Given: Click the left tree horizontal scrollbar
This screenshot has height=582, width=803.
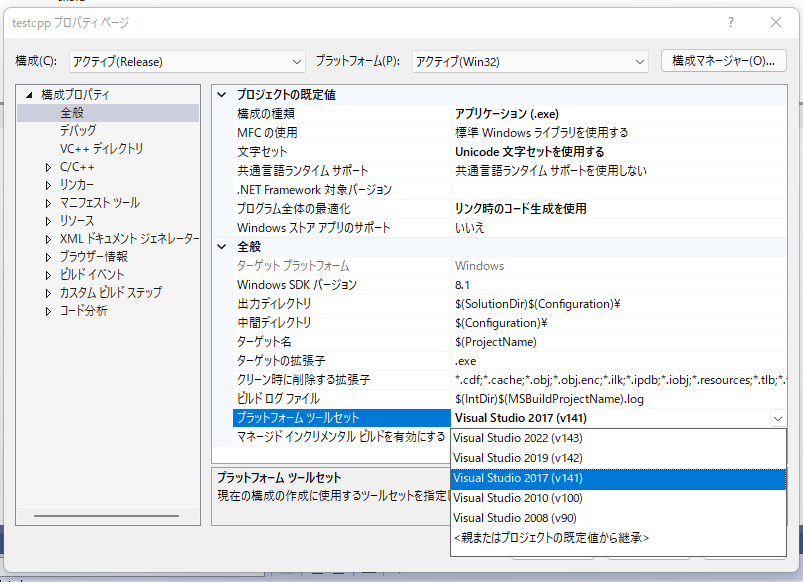Looking at the screenshot, I should [x=107, y=515].
